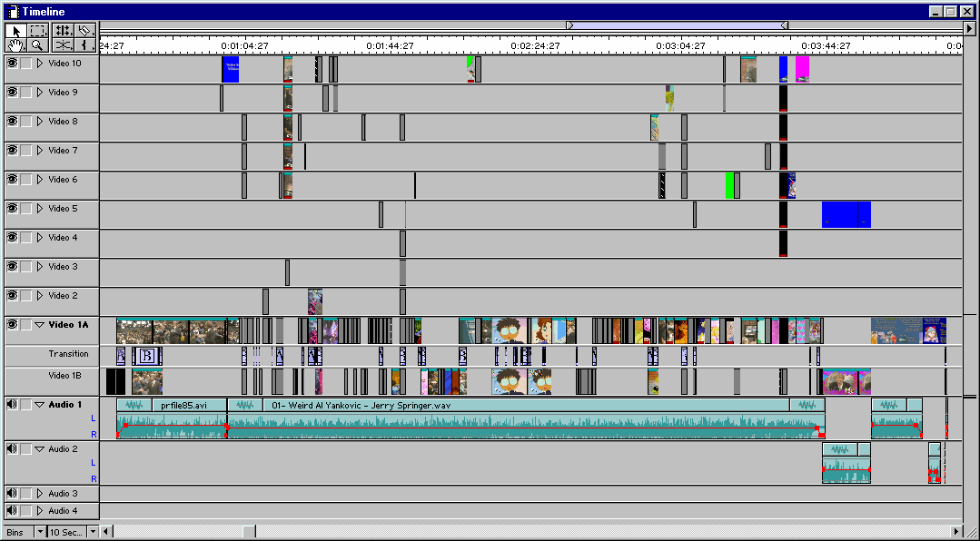Expand the Video 6 track
The image size is (980, 541).
pos(40,180)
